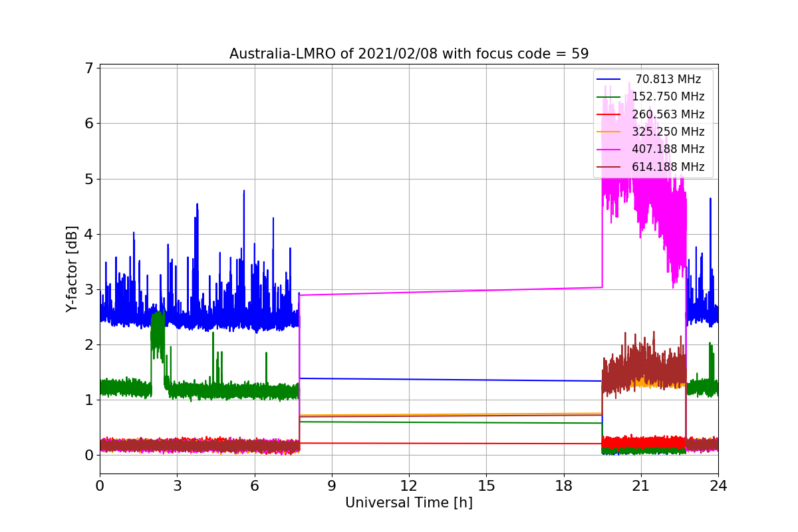Click the x-axis tick label 9
The height and width of the screenshot is (532, 798).
pyautogui.click(x=332, y=486)
